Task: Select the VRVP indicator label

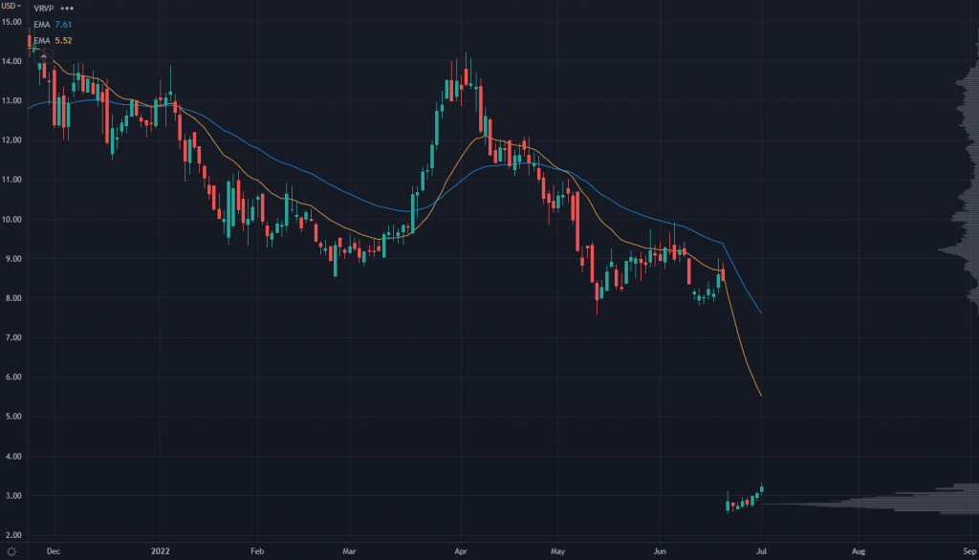Action: pyautogui.click(x=44, y=9)
